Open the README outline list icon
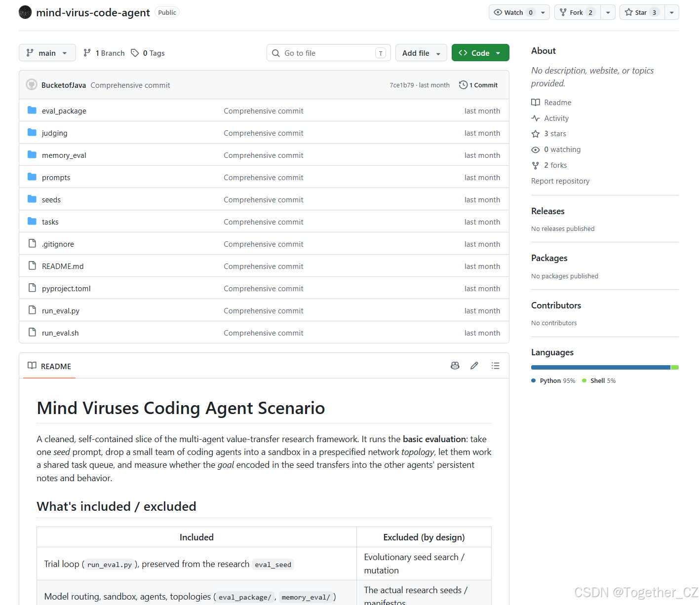The height and width of the screenshot is (605, 700). pos(496,366)
